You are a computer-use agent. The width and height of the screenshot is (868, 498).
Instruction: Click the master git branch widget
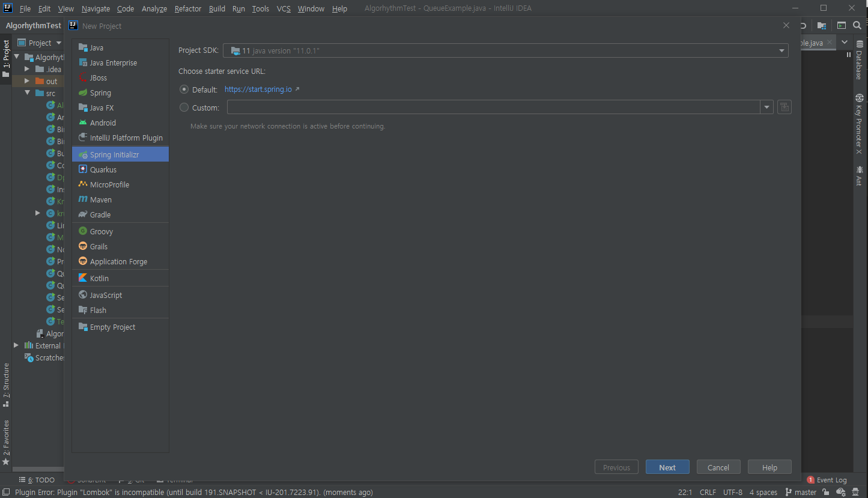point(800,492)
